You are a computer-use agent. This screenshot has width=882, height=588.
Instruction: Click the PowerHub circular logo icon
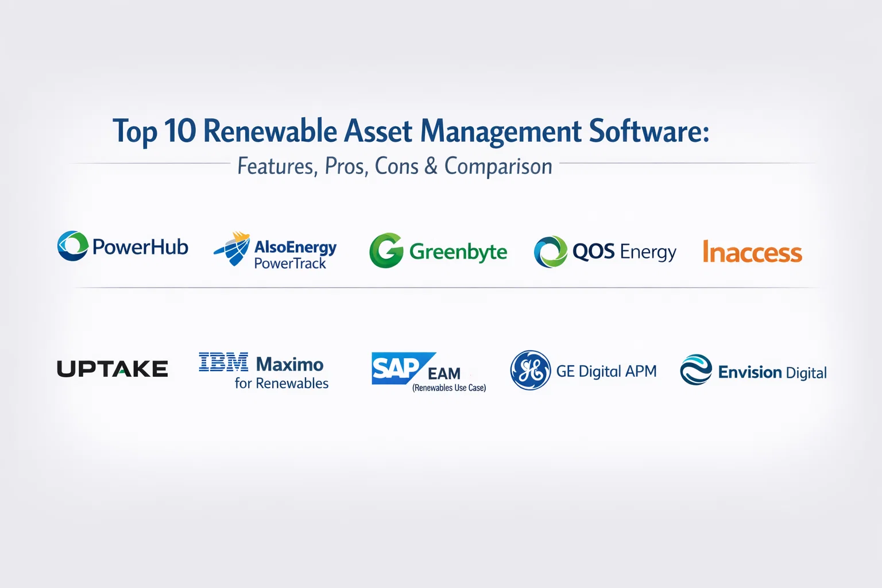[x=73, y=246]
